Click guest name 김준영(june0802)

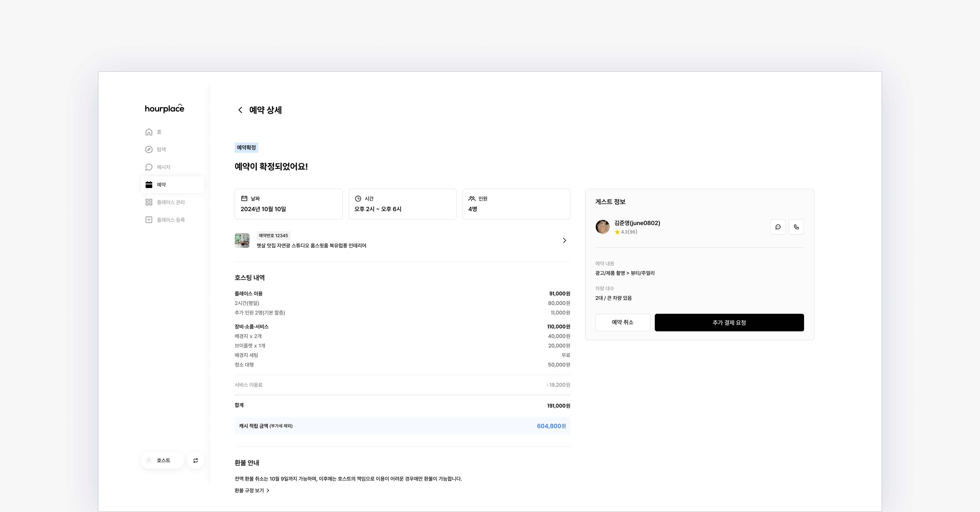point(637,223)
